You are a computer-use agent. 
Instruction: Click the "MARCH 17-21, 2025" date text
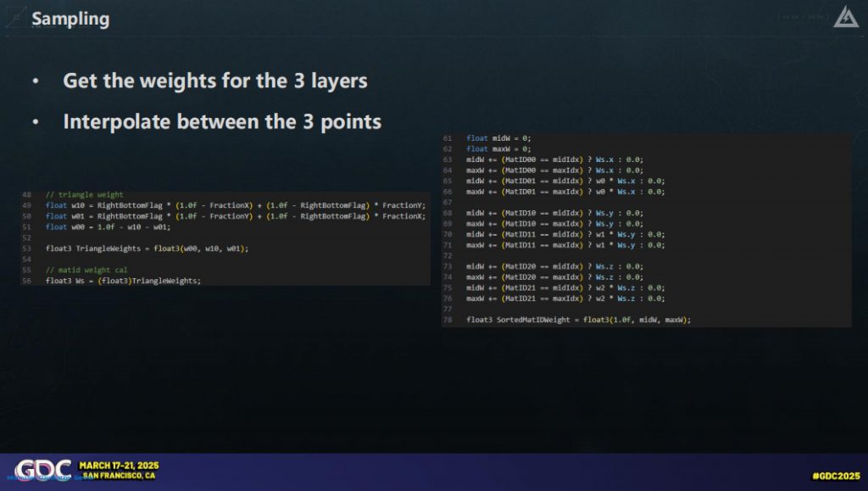click(119, 466)
